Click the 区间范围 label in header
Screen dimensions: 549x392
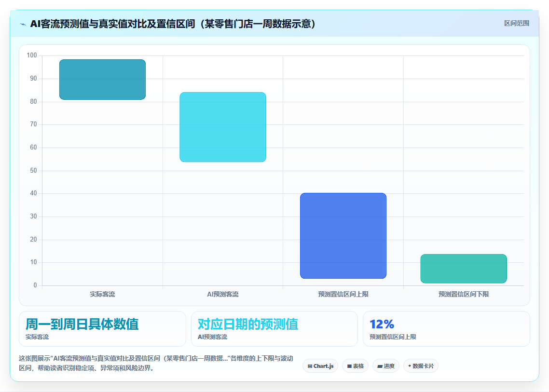tap(517, 24)
